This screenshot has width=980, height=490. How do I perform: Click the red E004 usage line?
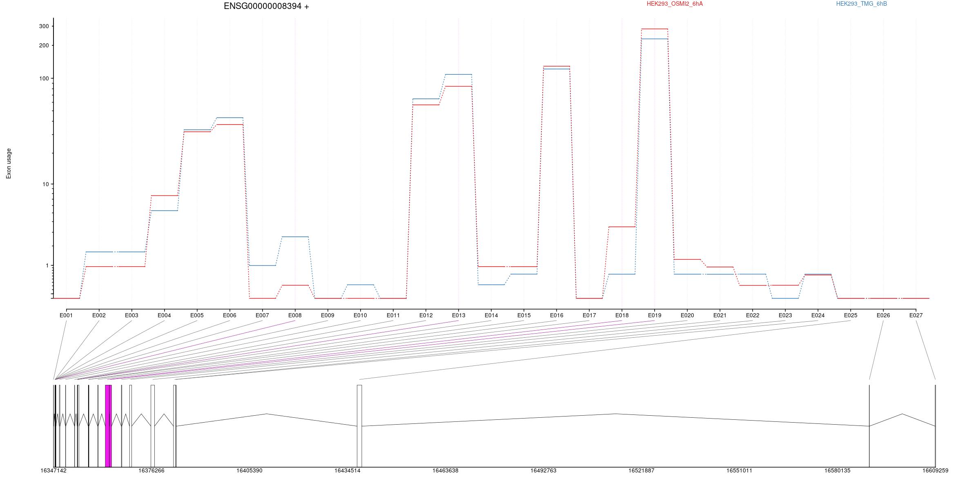pyautogui.click(x=164, y=196)
